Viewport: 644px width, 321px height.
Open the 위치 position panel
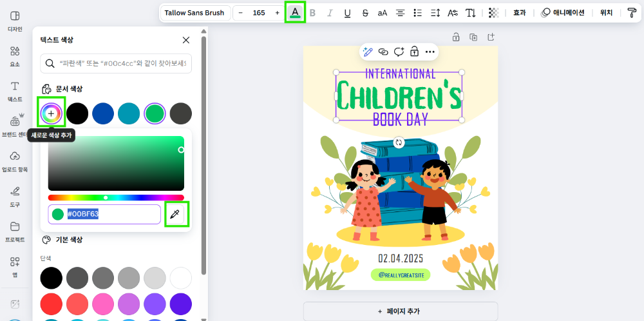pos(606,13)
